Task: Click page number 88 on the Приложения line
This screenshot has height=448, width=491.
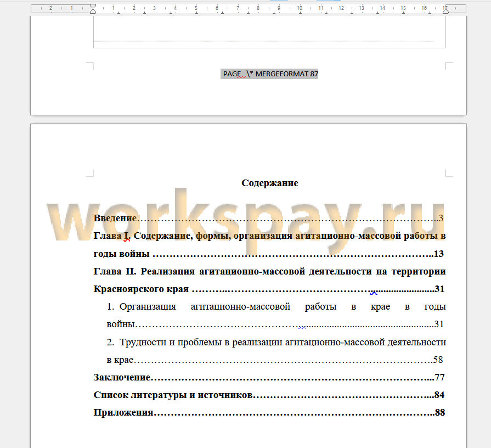Action: click(440, 412)
